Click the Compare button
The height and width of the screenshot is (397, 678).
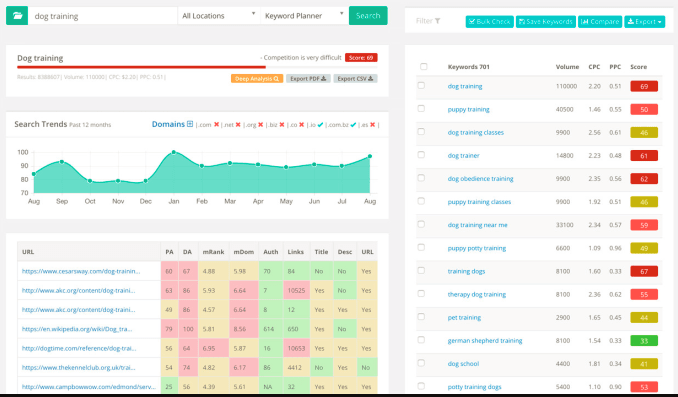tap(600, 21)
